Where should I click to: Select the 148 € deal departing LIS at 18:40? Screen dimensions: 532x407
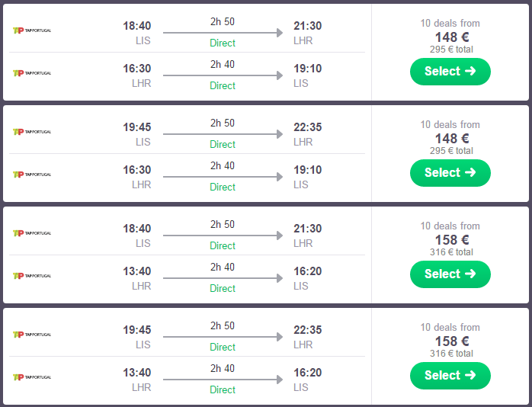point(450,72)
